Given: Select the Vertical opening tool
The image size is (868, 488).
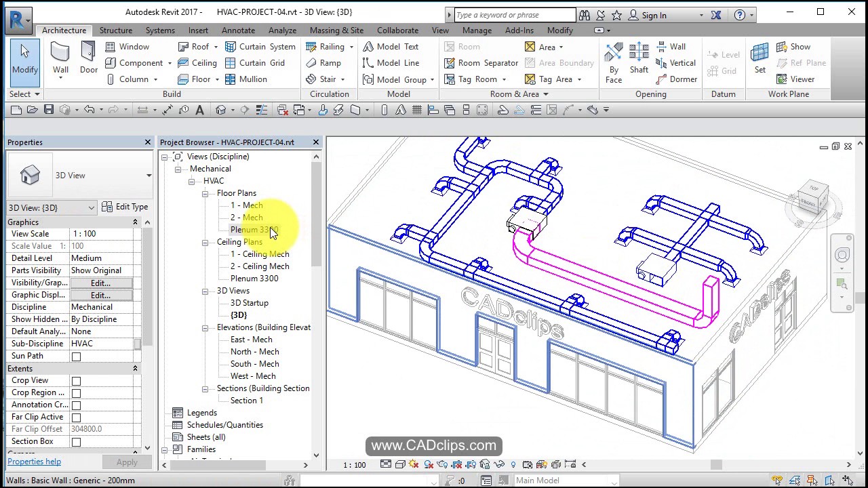Looking at the screenshot, I should [x=675, y=63].
